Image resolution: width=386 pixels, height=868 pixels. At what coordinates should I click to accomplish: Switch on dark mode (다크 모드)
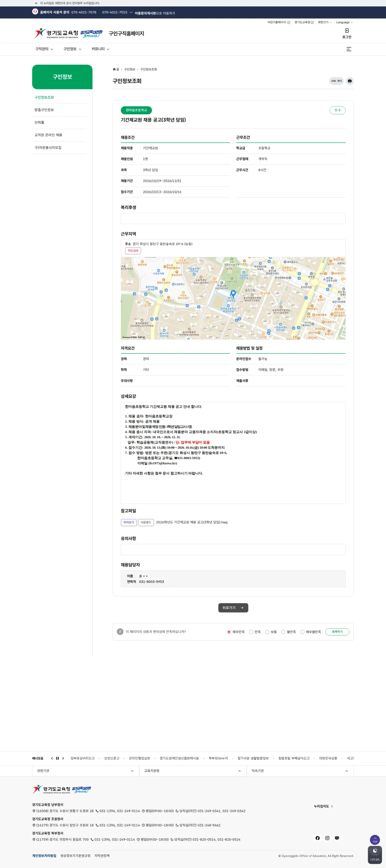pyautogui.click(x=375, y=855)
